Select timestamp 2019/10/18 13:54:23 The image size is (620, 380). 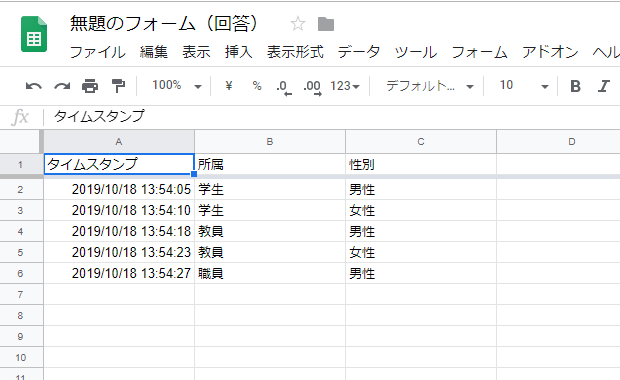[x=119, y=252]
